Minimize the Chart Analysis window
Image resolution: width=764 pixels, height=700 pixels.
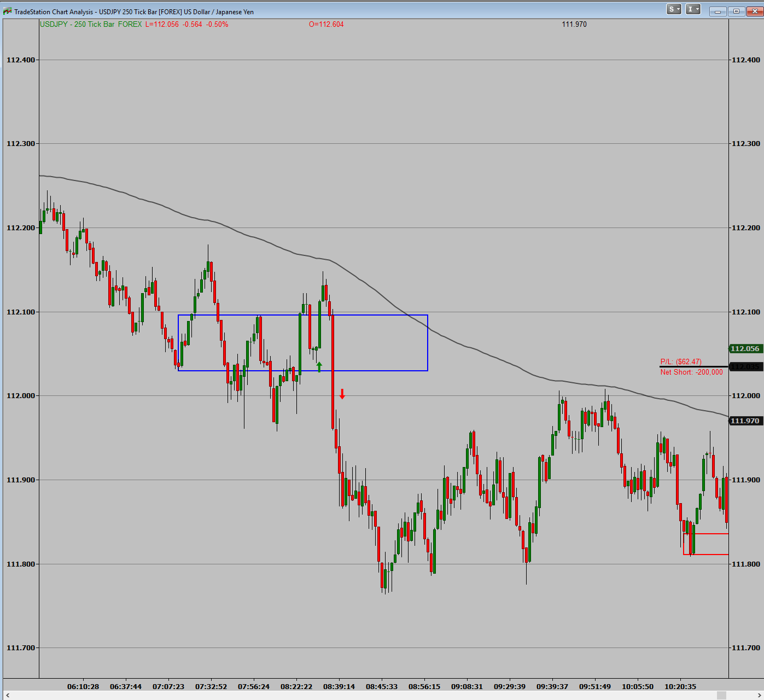718,11
